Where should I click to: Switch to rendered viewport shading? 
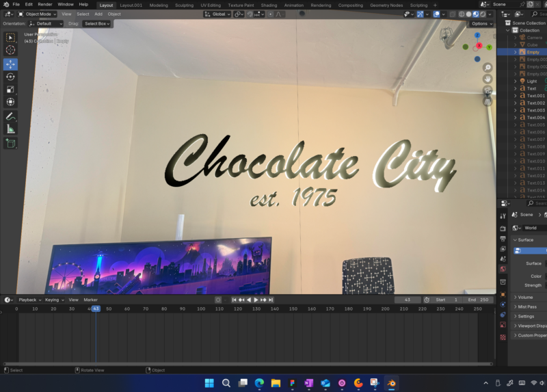click(483, 14)
